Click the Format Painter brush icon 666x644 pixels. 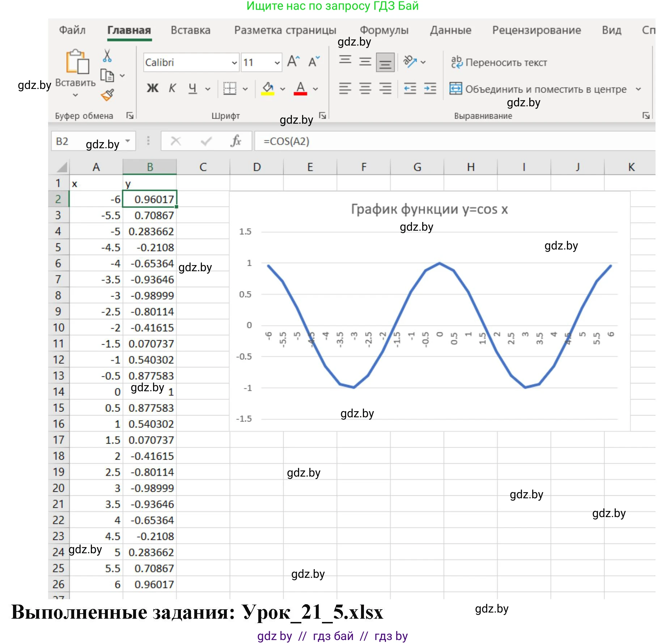click(x=107, y=95)
